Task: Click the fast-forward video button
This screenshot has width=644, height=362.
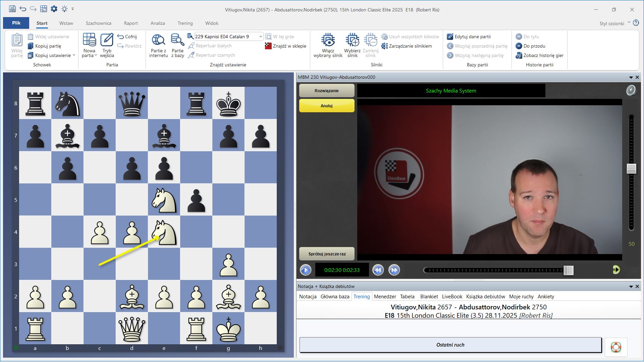Action: pyautogui.click(x=394, y=270)
